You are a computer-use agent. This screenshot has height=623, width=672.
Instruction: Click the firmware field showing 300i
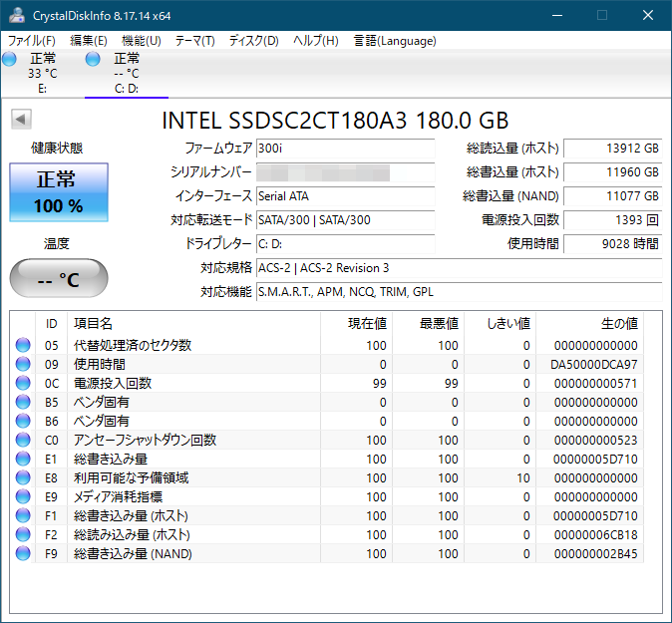point(345,149)
